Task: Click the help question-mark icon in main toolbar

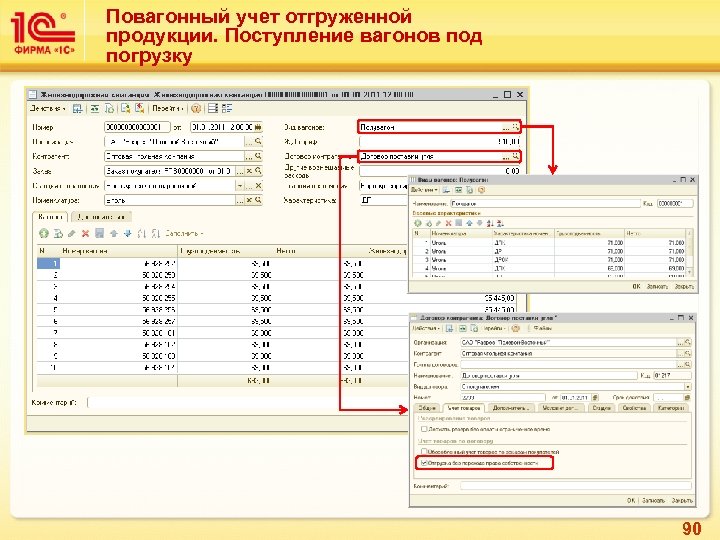Action: pyautogui.click(x=196, y=109)
